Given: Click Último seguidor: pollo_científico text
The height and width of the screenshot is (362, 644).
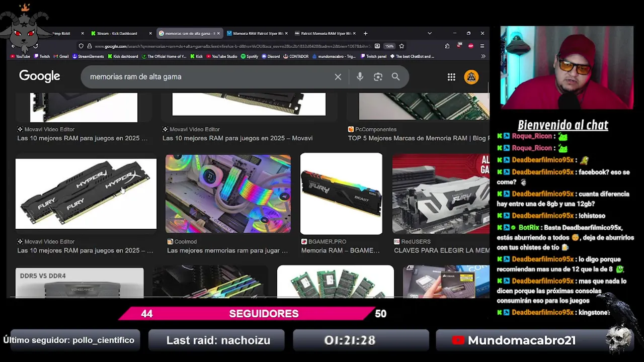Looking at the screenshot, I should coord(69,340).
